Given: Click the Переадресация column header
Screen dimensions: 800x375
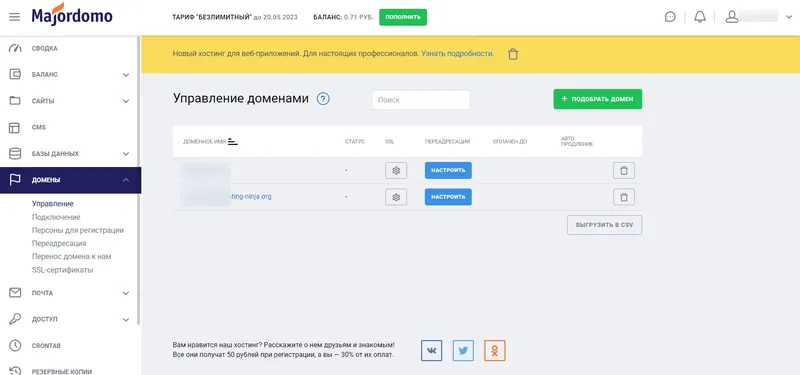Looking at the screenshot, I should 447,141.
